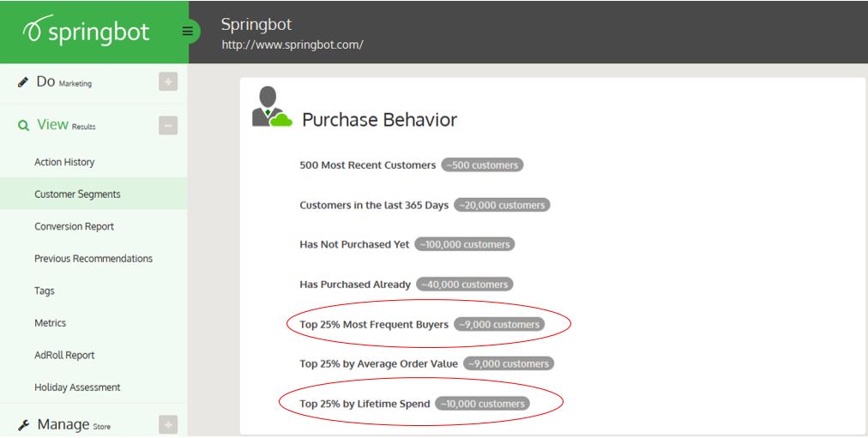This screenshot has width=868, height=438.
Task: Open the Tags sidebar item
Action: pos(44,291)
